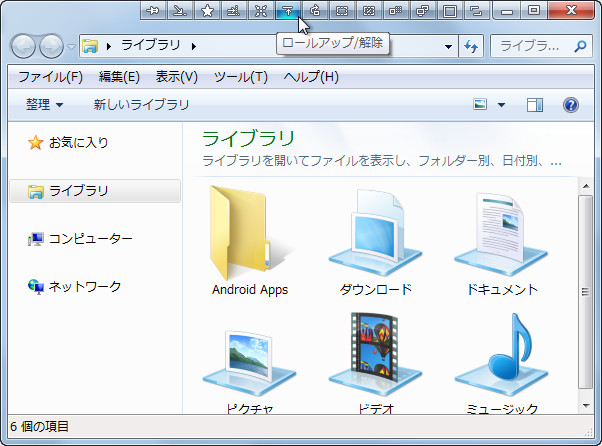Viewport: 602px width, 446px height.
Task: Click the hatched dashed rectangle title bar button
Action: point(369,10)
